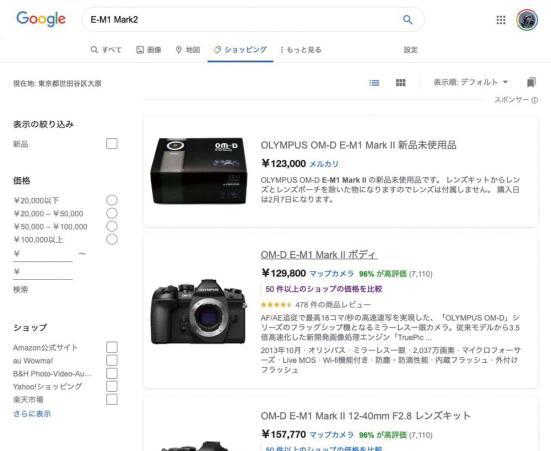Click the メルカリ seller link
The width and height of the screenshot is (551, 451).
pos(324,164)
